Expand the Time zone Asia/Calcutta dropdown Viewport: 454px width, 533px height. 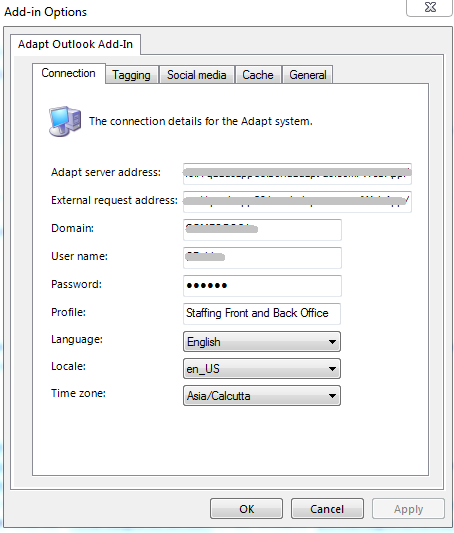coord(262,396)
